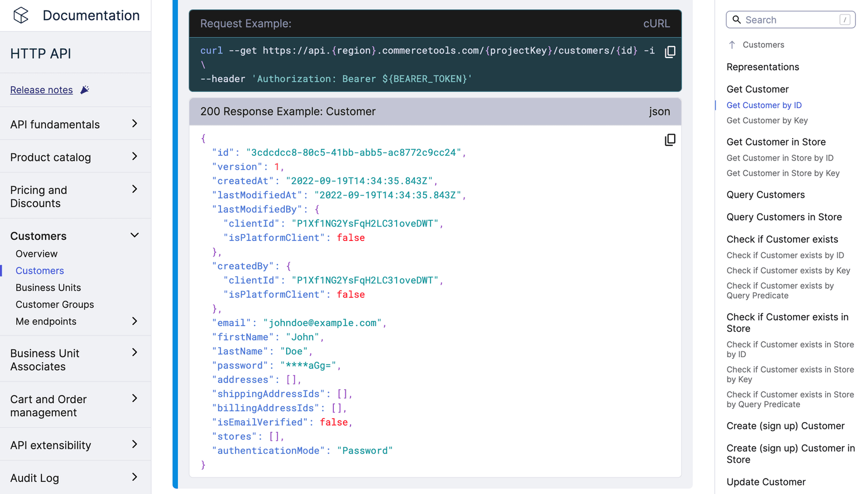Open Query Customers in Store

[x=784, y=217]
